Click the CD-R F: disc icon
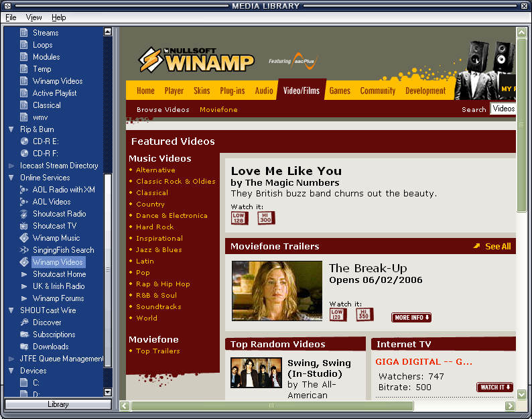Viewport: 532px width, 419px height. [24, 154]
